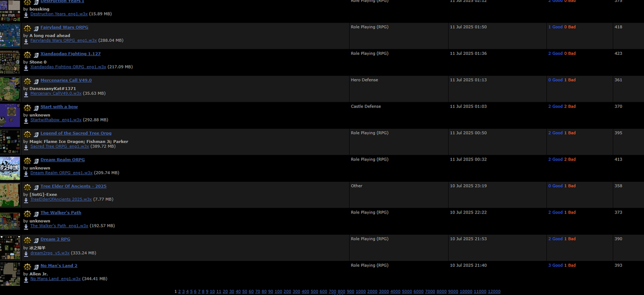This screenshot has width=644, height=295.
Task: Click download arrow for No Mans Land_eng1.w3x
Action: tap(26, 279)
